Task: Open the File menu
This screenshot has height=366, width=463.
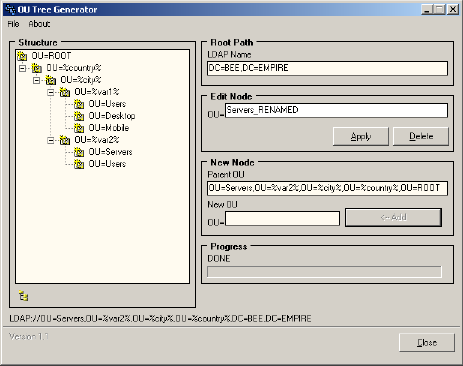Action: [13, 24]
